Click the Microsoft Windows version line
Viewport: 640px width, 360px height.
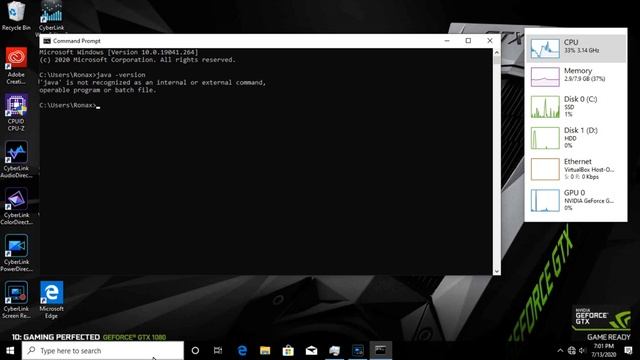(119, 52)
